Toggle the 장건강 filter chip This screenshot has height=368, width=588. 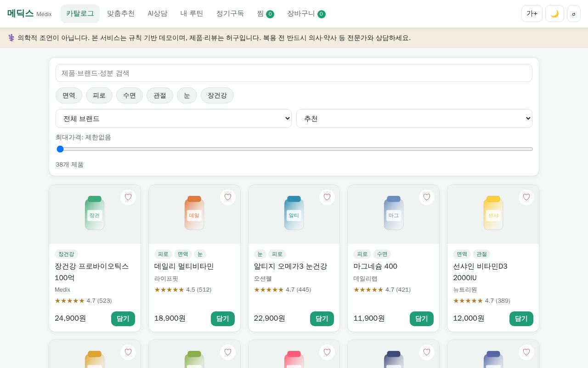[217, 96]
